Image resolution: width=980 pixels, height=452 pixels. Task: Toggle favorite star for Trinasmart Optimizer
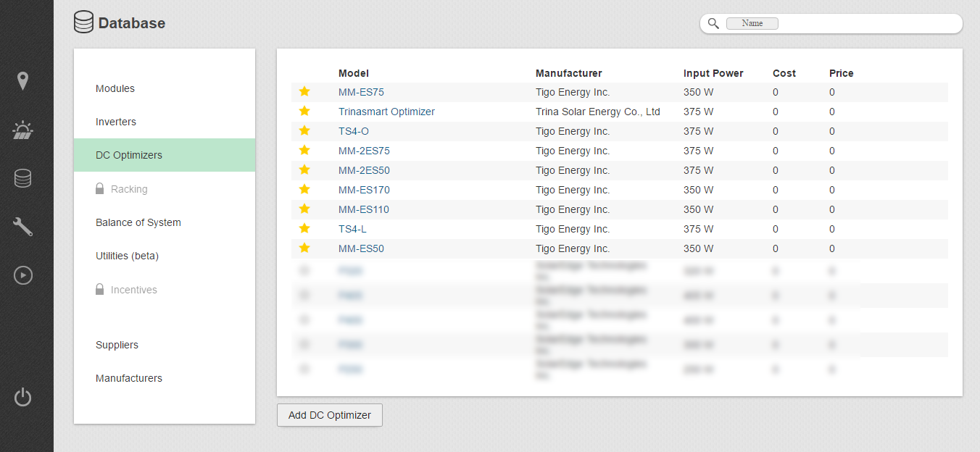[x=304, y=111]
